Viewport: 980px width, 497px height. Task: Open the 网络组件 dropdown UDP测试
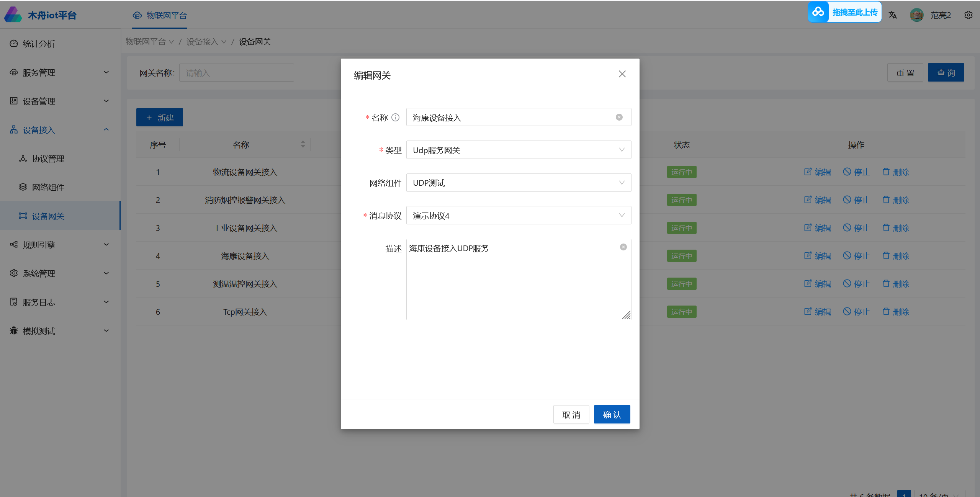tap(518, 183)
